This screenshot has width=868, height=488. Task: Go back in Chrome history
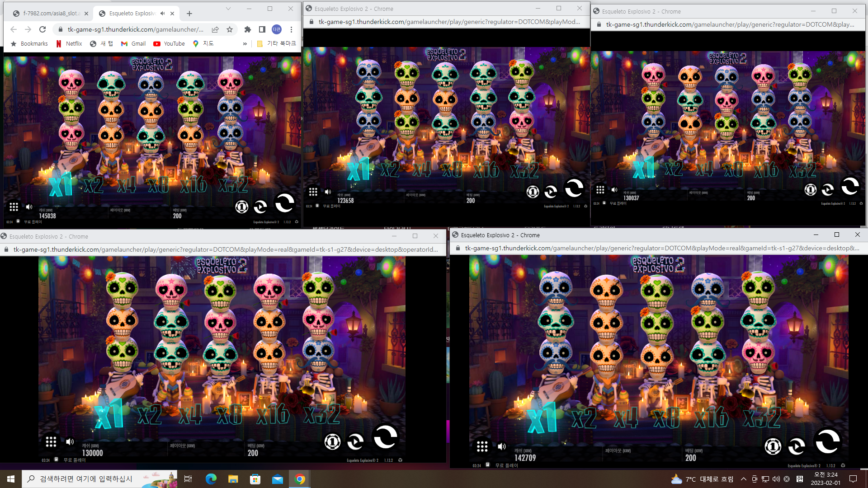pos(14,29)
